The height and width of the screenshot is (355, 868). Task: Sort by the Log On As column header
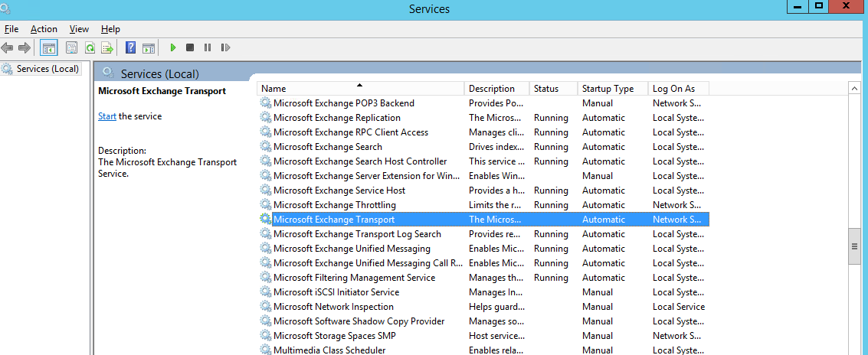(x=679, y=89)
